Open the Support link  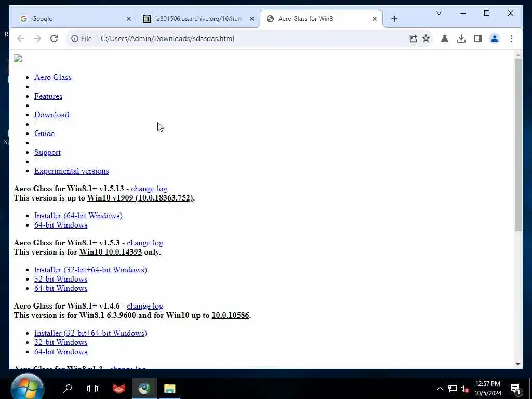point(47,152)
